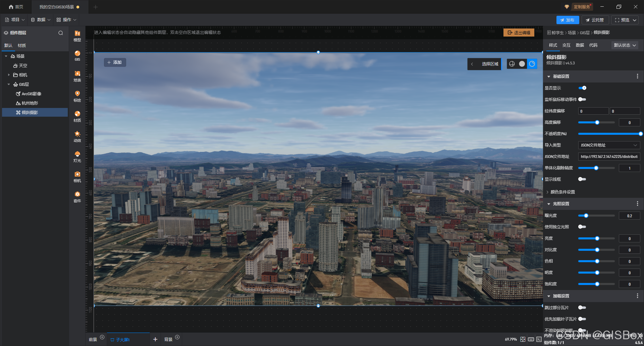Screen dimensions: 644x346
Task: Open the 灯光 (lighting) component category
Action: 77,157
